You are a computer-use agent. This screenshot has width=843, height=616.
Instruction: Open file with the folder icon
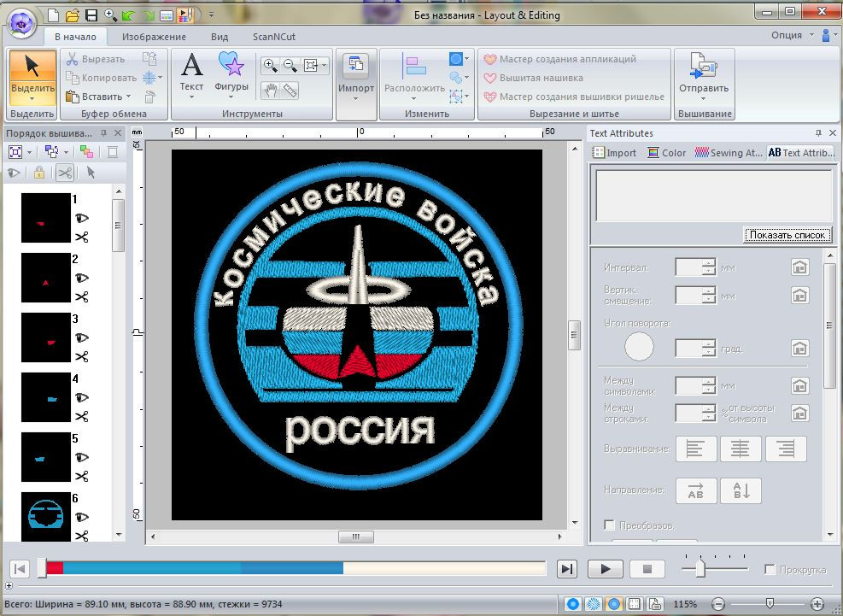click(72, 15)
